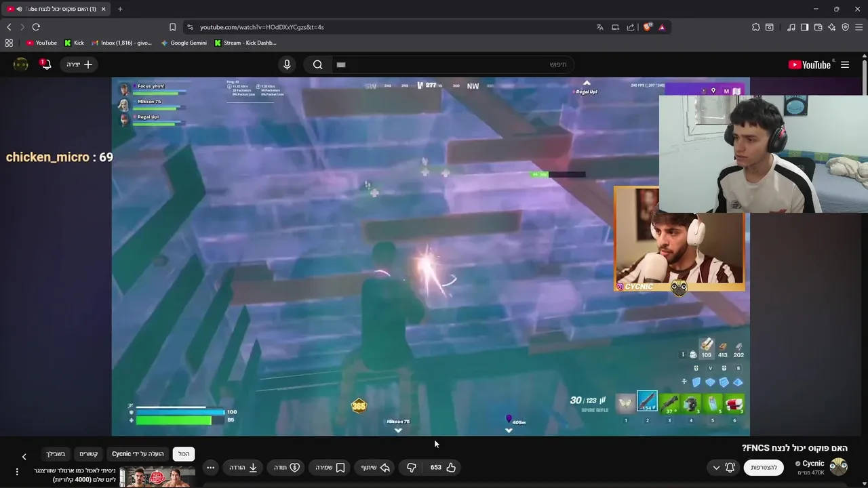Open the browser main menu
868x488 pixels.
pos(859,27)
